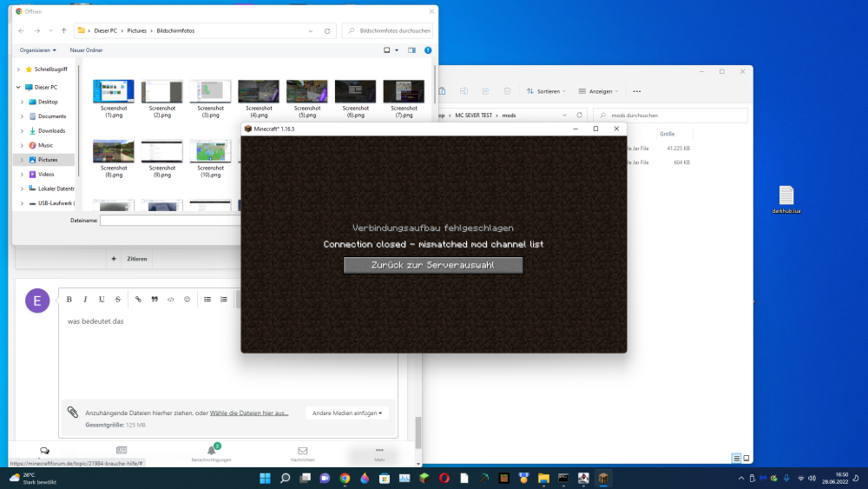Open Opera browser from the taskbar

tap(444, 478)
